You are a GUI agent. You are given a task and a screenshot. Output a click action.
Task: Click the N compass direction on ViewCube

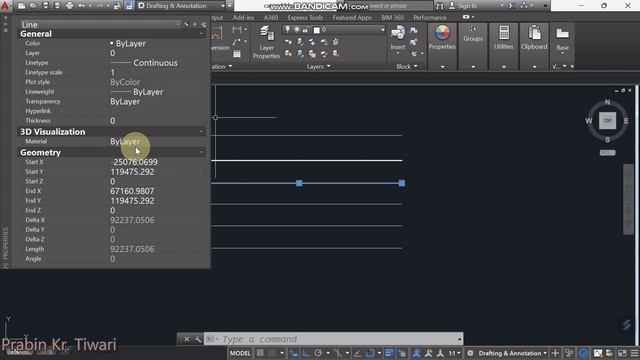pos(607,102)
